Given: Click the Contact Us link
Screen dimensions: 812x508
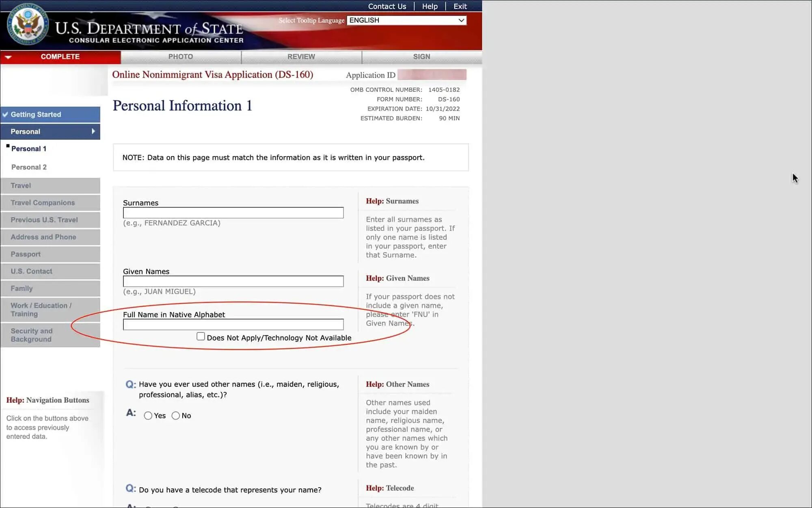Looking at the screenshot, I should (x=387, y=7).
